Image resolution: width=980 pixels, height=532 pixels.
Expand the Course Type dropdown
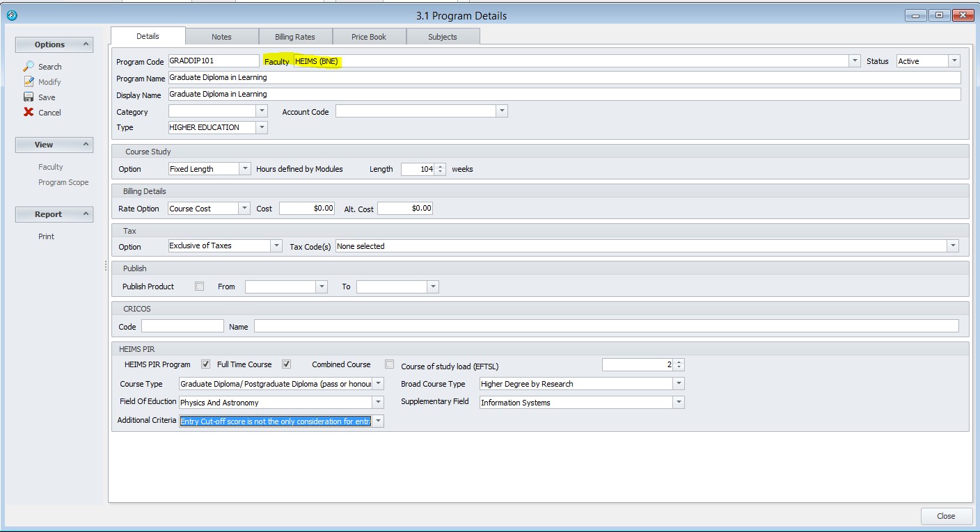(x=378, y=384)
